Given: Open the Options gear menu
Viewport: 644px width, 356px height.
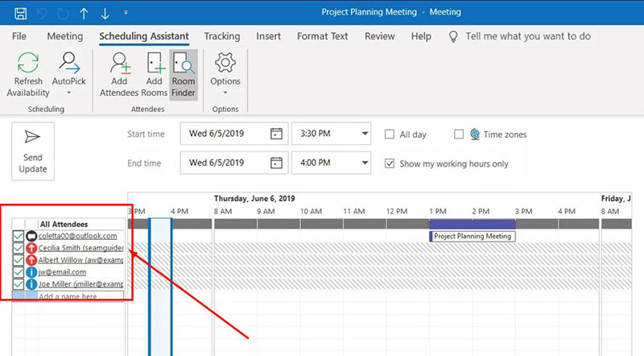Looking at the screenshot, I should [x=225, y=74].
